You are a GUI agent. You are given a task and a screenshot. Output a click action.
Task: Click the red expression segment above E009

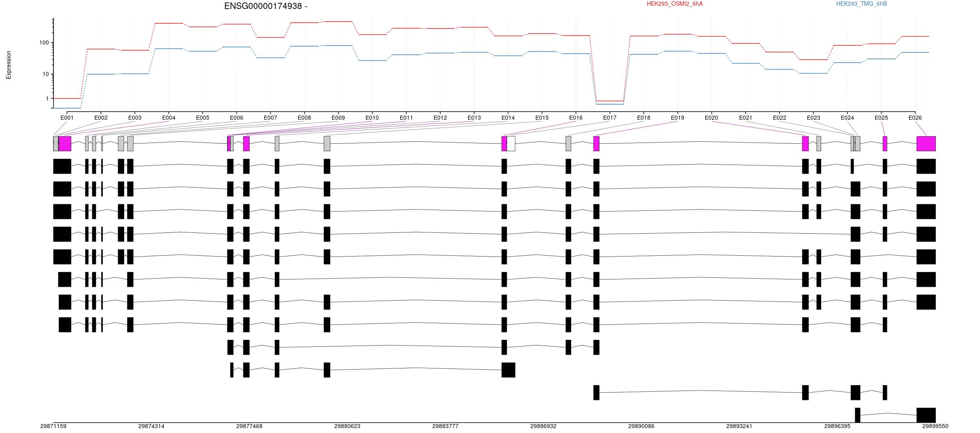click(338, 22)
